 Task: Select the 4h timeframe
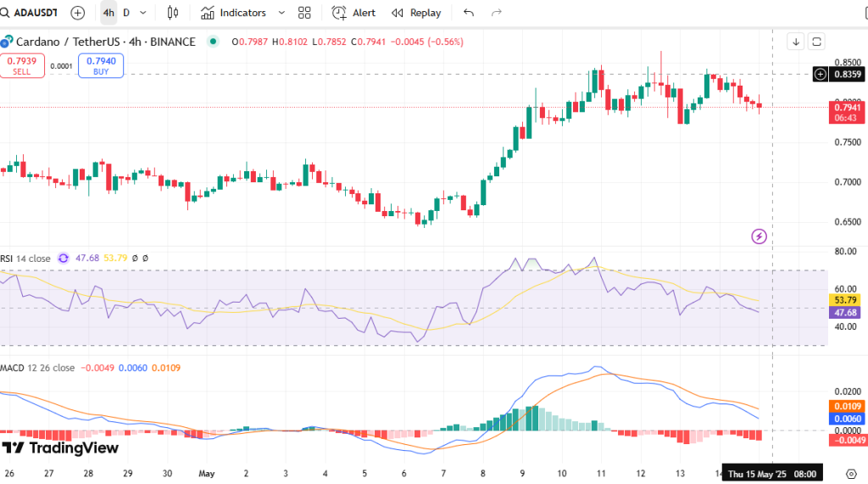pos(108,13)
